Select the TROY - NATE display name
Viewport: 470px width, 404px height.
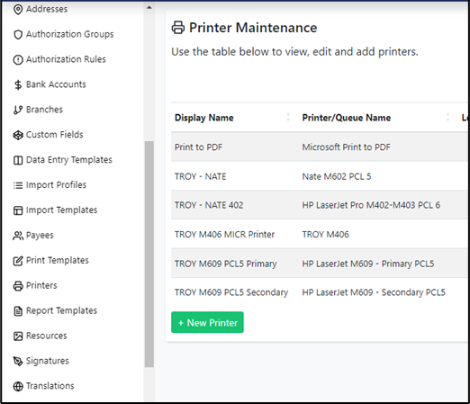click(x=200, y=176)
